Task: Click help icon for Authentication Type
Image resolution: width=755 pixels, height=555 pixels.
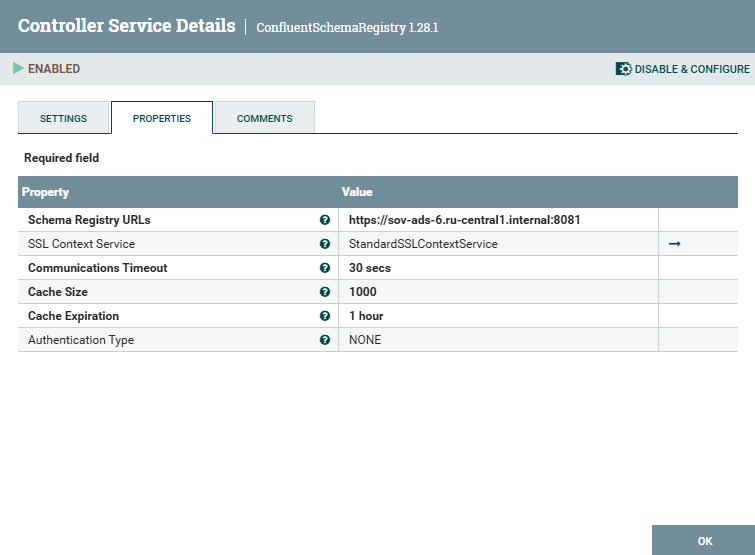Action: pyautogui.click(x=324, y=340)
